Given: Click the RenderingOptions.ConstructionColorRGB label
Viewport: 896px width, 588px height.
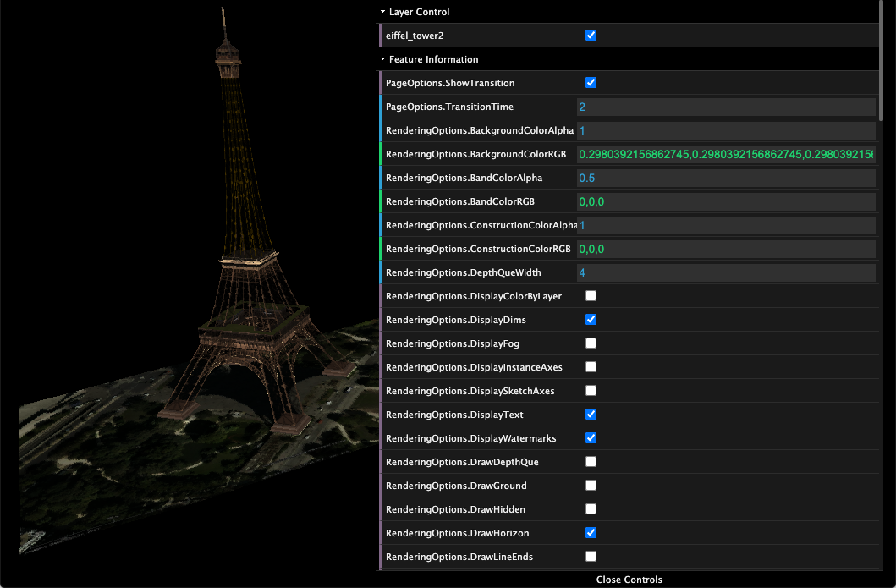Looking at the screenshot, I should pyautogui.click(x=478, y=249).
